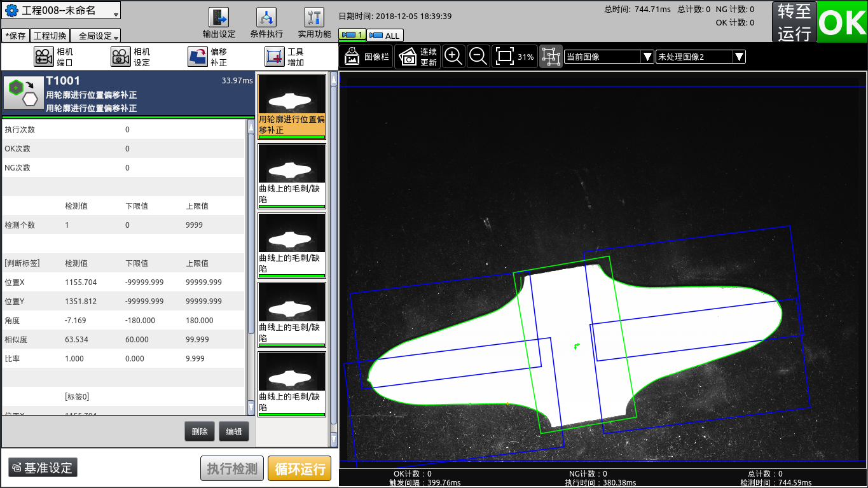Click the 工具增加 add tool icon
This screenshot has height=488, width=868.
click(x=275, y=57)
